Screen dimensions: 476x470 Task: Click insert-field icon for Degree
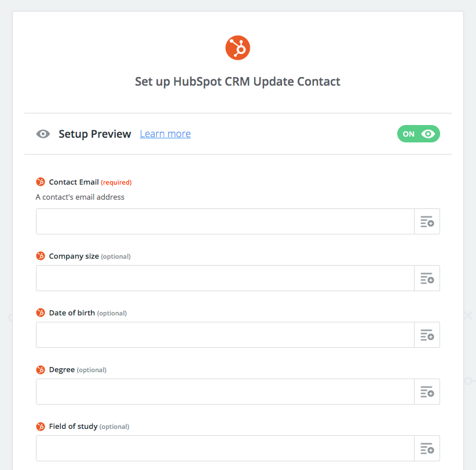click(x=427, y=392)
